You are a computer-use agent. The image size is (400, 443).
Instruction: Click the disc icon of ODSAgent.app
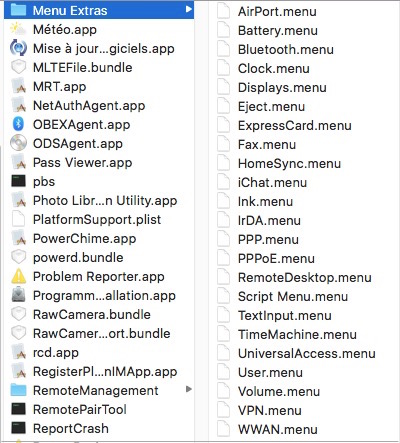click(18, 143)
